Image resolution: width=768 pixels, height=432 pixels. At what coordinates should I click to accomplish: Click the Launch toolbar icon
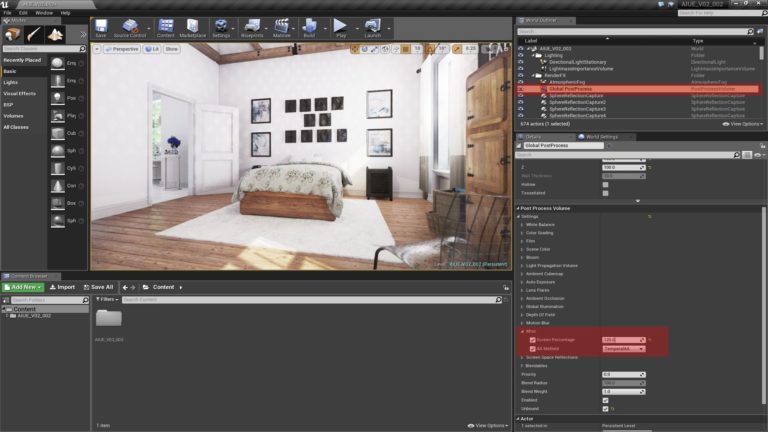[372, 28]
